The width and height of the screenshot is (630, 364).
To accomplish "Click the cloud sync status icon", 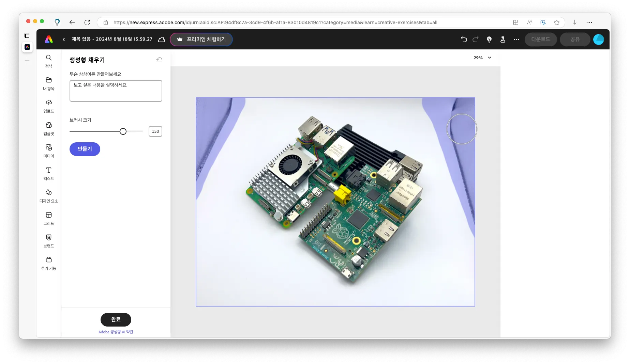I will (x=162, y=39).
